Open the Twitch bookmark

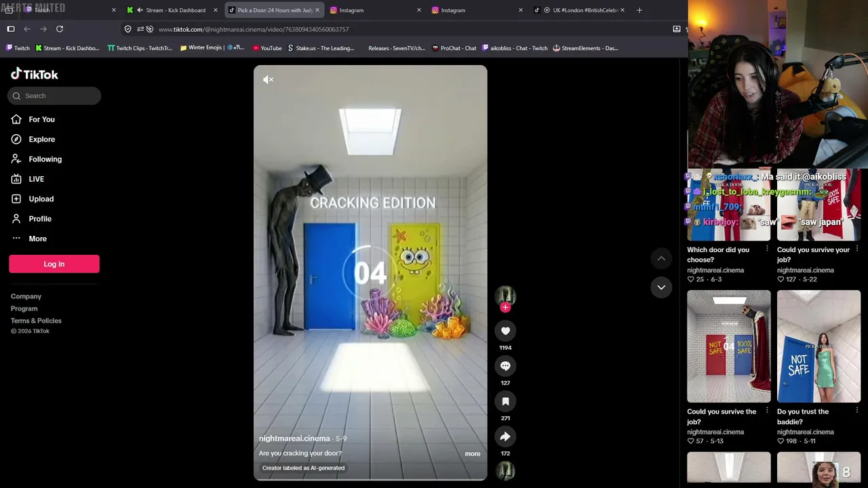18,48
